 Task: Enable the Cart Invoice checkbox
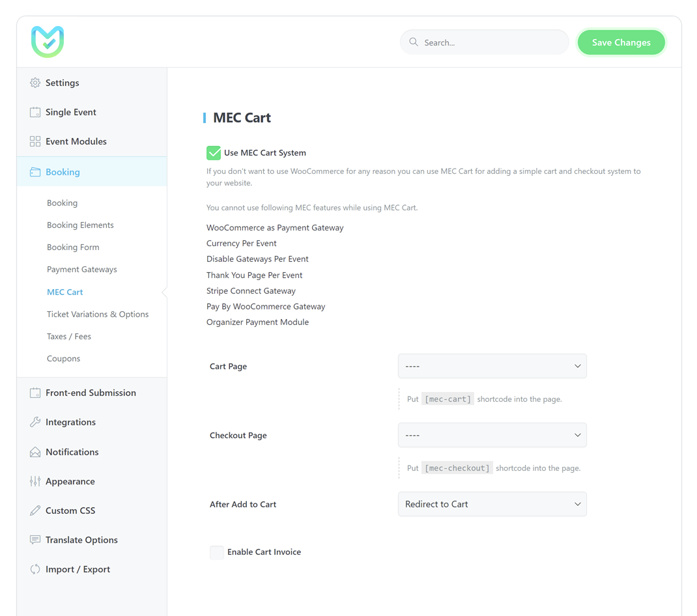tap(217, 552)
